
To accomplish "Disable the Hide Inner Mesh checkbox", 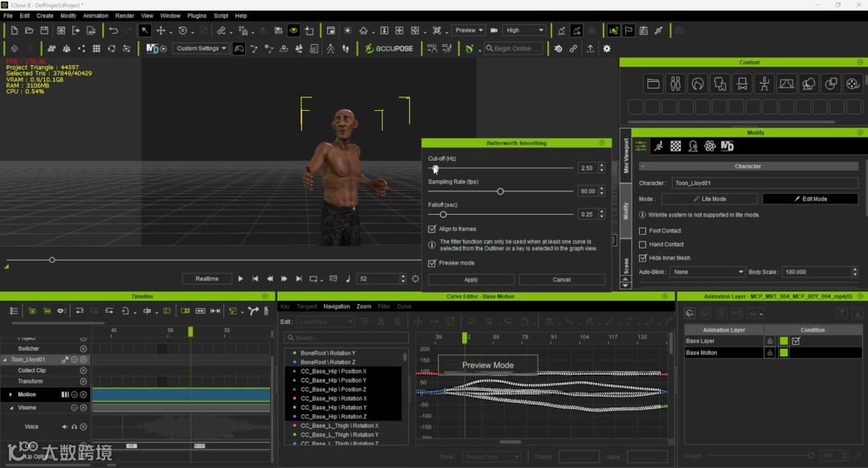I will tap(643, 258).
